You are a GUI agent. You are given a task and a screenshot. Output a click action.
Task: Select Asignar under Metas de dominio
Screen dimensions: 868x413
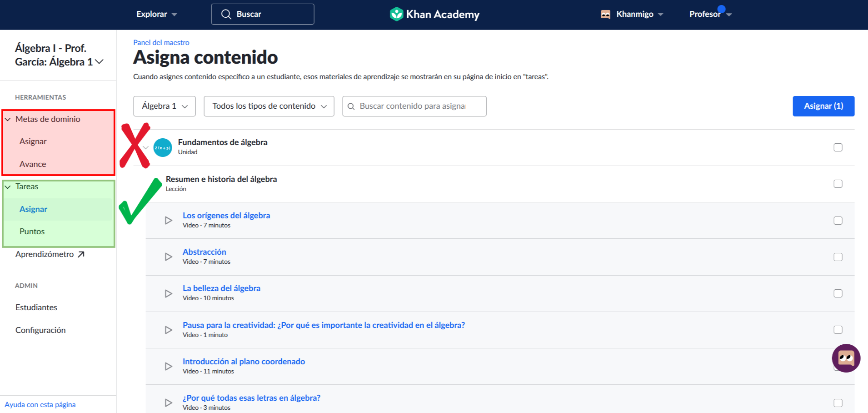pyautogui.click(x=33, y=141)
